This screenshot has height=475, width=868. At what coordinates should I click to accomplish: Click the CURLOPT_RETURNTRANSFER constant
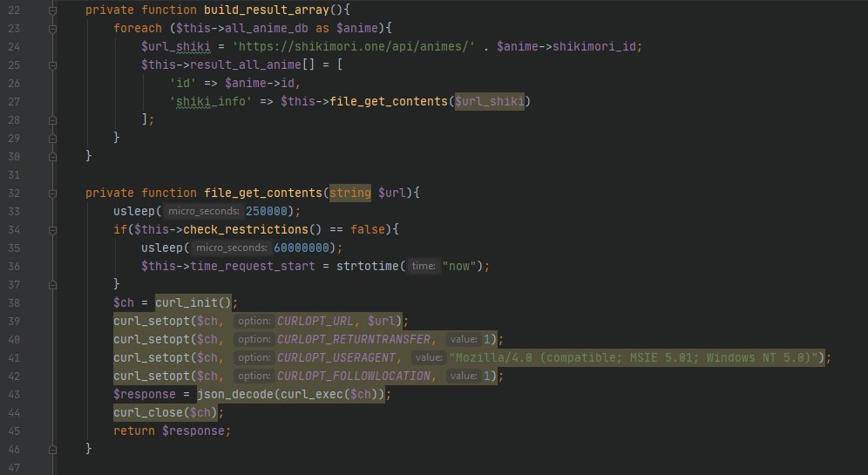click(353, 339)
